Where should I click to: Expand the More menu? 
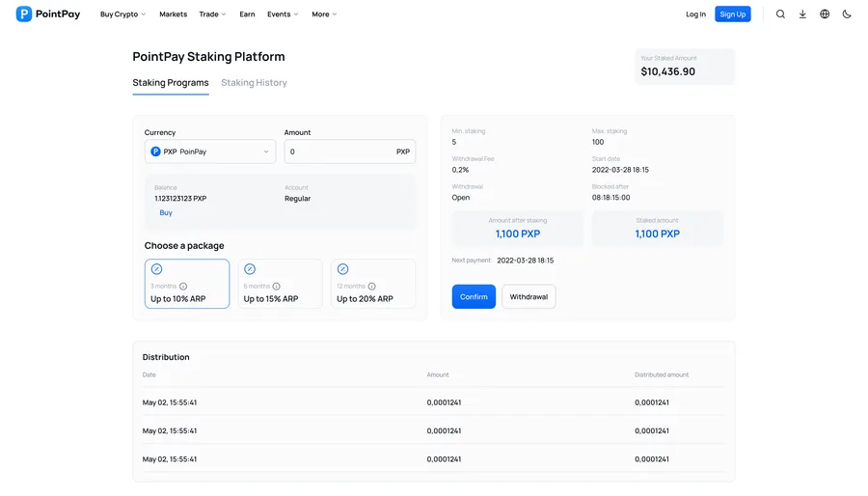point(324,14)
